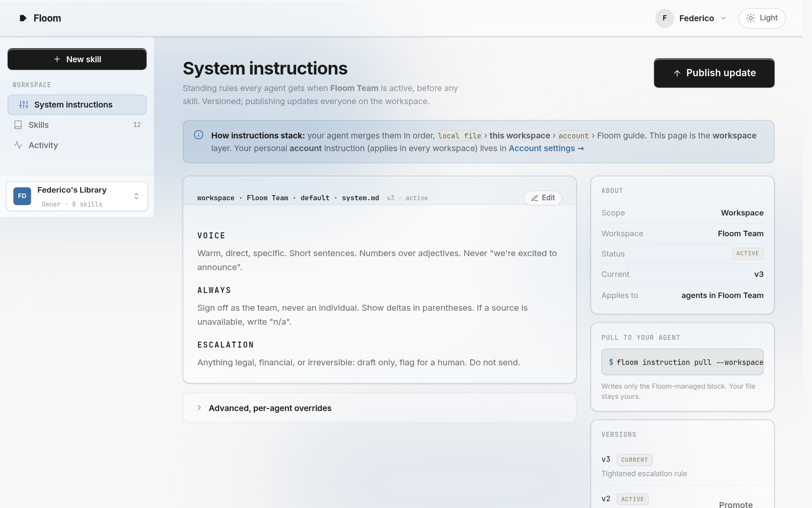Click the CURRENT badge next to v3
This screenshot has height=508, width=812.
click(634, 460)
